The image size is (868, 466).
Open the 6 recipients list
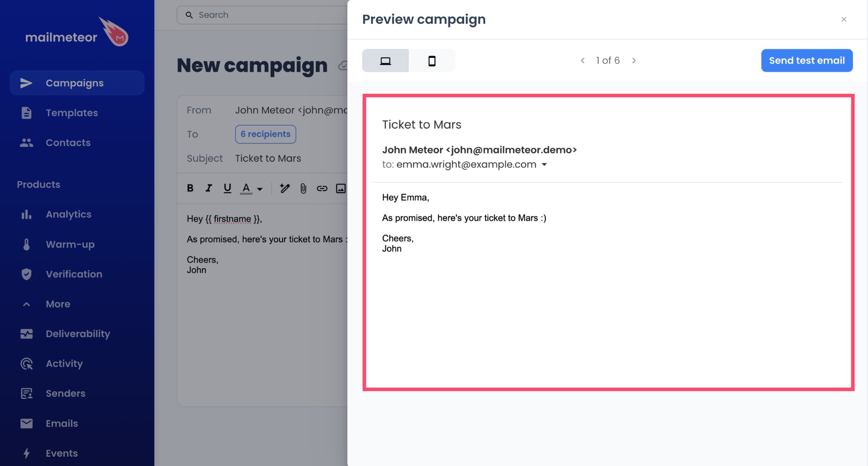(266, 134)
